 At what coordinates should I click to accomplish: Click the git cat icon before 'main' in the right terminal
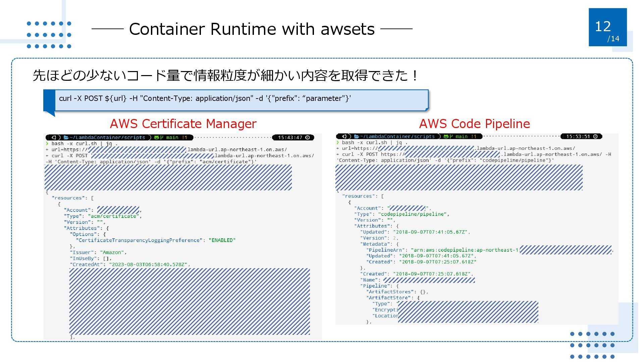pos(446,136)
